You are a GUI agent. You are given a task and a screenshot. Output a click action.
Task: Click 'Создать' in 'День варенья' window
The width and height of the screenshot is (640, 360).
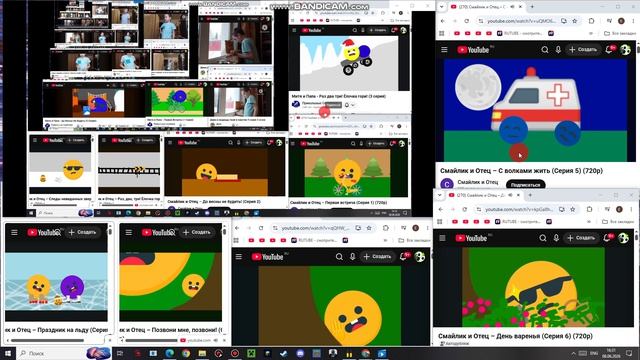(x=581, y=238)
